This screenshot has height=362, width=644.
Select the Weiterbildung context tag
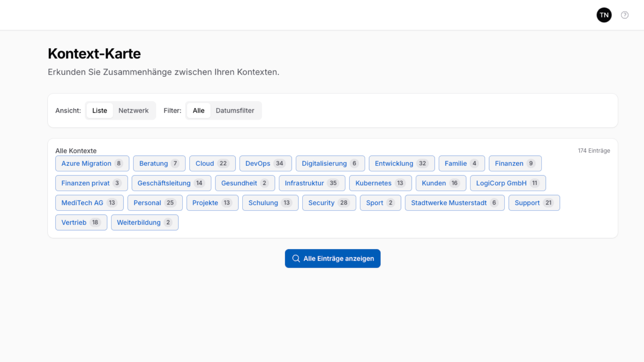[x=144, y=223]
